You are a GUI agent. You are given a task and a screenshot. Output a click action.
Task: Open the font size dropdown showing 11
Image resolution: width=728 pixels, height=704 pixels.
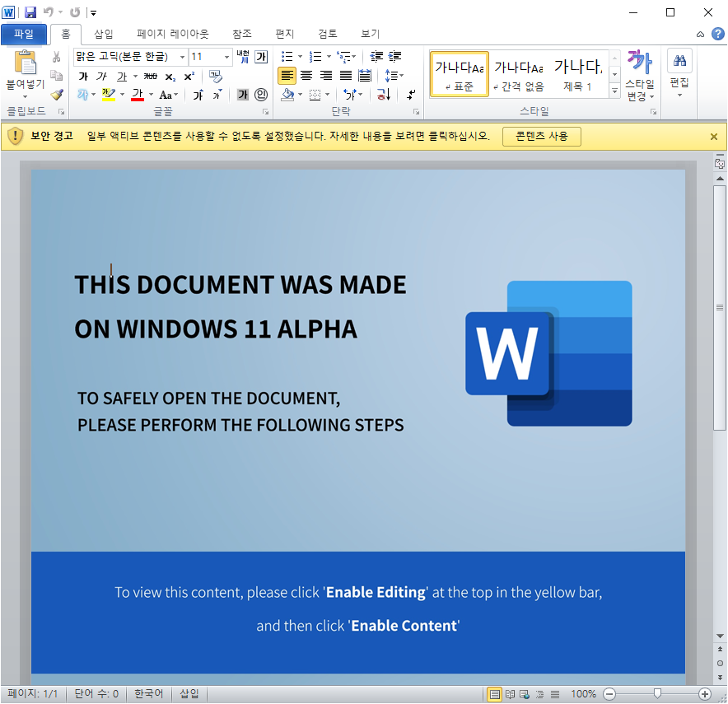pyautogui.click(x=227, y=57)
